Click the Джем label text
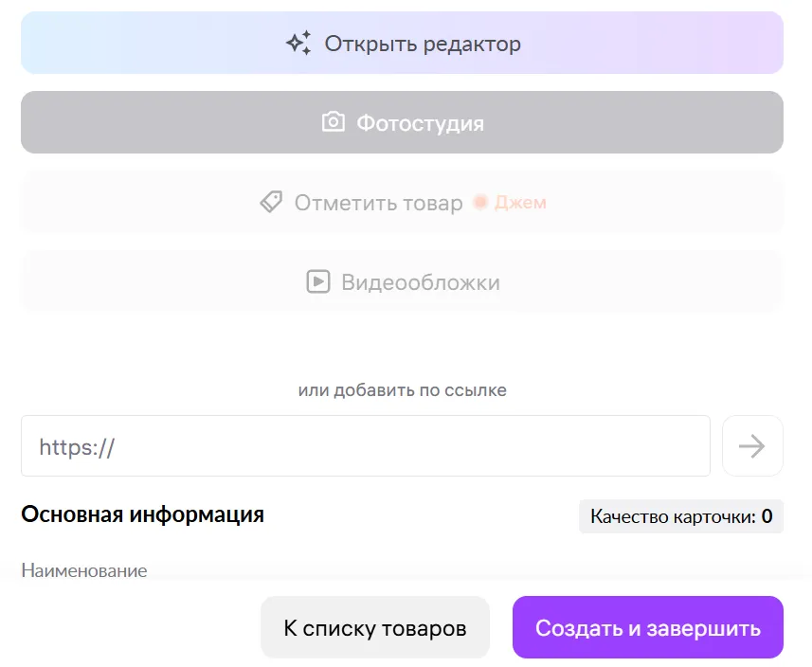Image resolution: width=812 pixels, height=667 pixels. click(520, 203)
